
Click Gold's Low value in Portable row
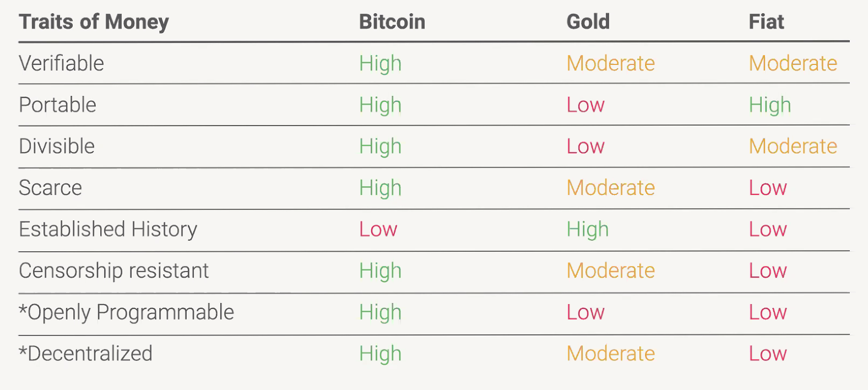tap(585, 105)
